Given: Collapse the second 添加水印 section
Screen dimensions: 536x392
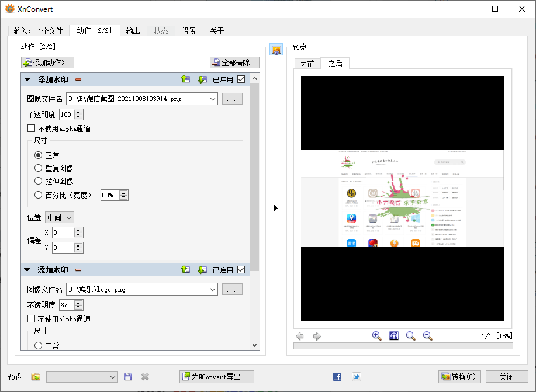Looking at the screenshot, I should 27,270.
